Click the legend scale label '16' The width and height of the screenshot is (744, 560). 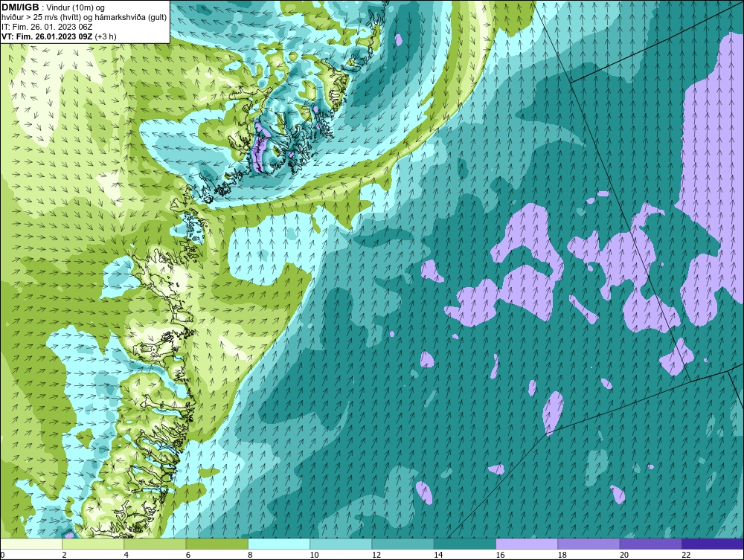point(500,556)
